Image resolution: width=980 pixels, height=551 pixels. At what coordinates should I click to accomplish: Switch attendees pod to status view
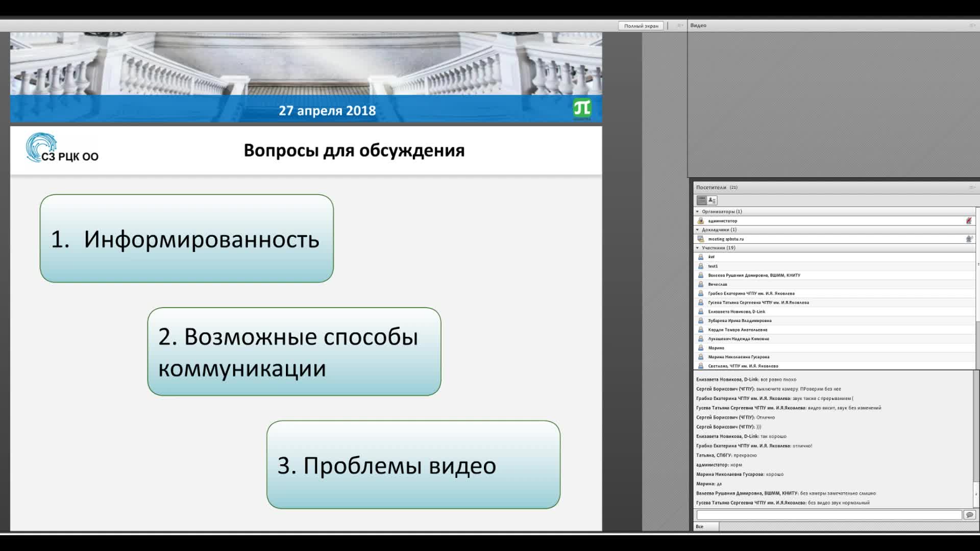tap(712, 201)
